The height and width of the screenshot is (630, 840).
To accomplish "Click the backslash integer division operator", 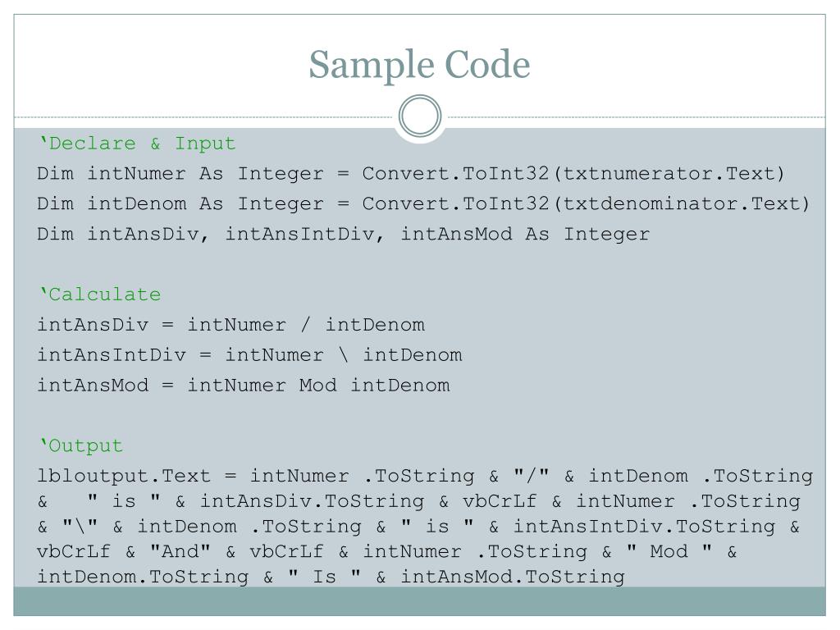I will point(344,354).
